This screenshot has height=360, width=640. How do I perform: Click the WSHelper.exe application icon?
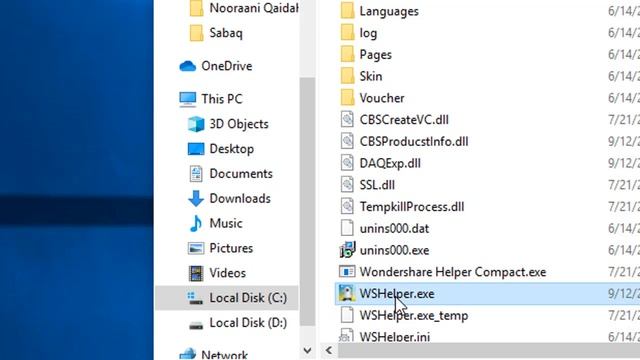(x=347, y=293)
